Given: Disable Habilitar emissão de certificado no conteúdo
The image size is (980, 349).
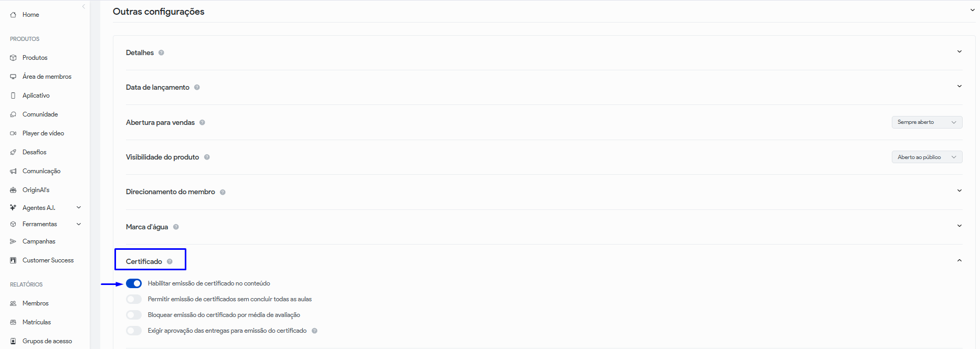Looking at the screenshot, I should [134, 283].
